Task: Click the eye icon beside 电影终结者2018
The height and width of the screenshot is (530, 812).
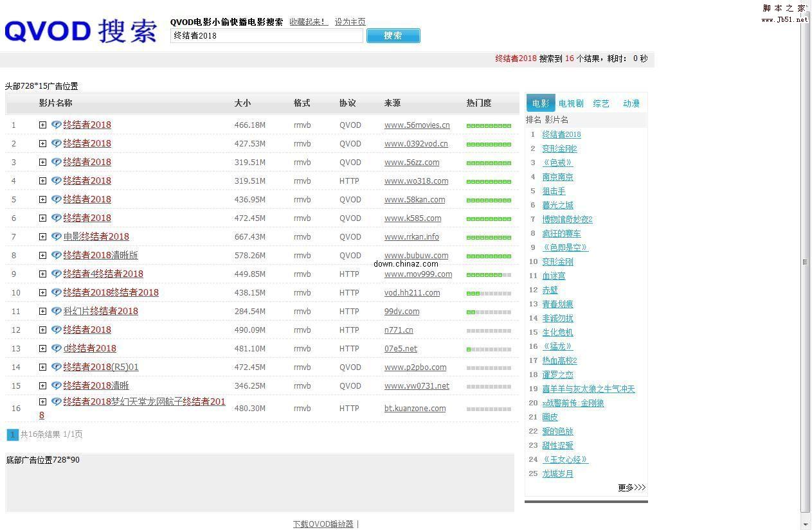Action: (57, 236)
